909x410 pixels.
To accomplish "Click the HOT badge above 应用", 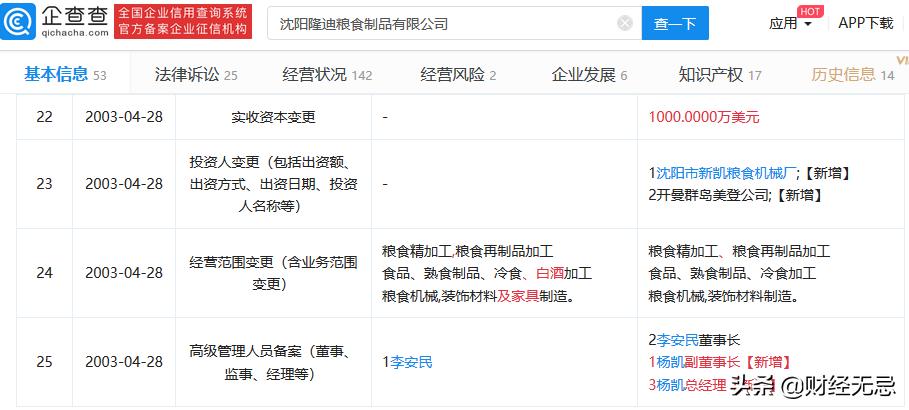I will click(809, 11).
